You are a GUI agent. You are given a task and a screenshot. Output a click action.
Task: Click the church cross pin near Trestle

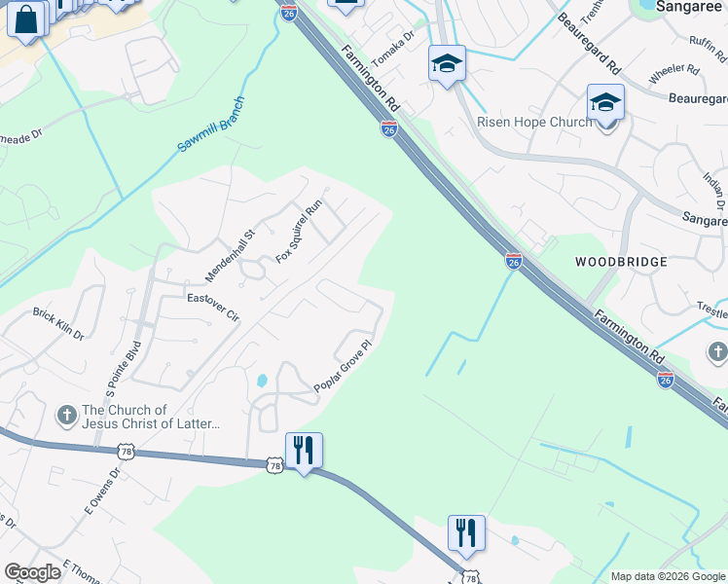717,352
